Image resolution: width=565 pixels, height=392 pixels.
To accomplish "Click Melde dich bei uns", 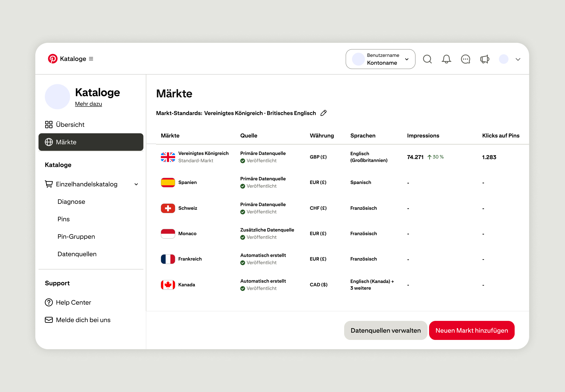I will pos(83,320).
